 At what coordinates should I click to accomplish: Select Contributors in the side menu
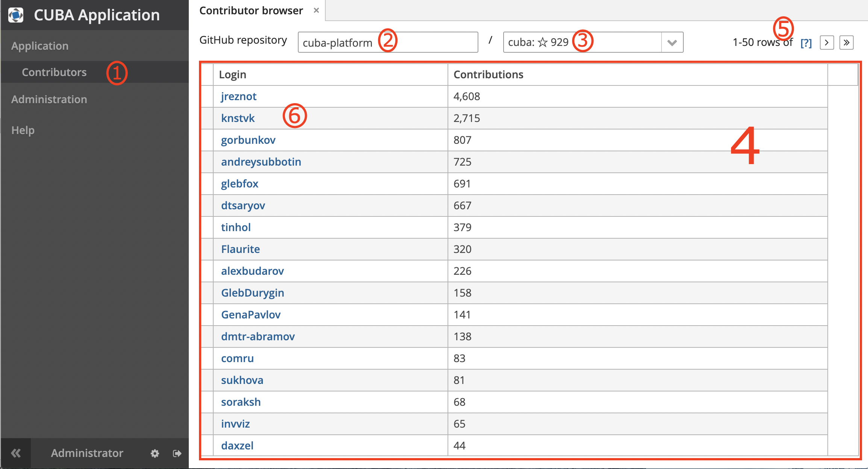point(54,72)
